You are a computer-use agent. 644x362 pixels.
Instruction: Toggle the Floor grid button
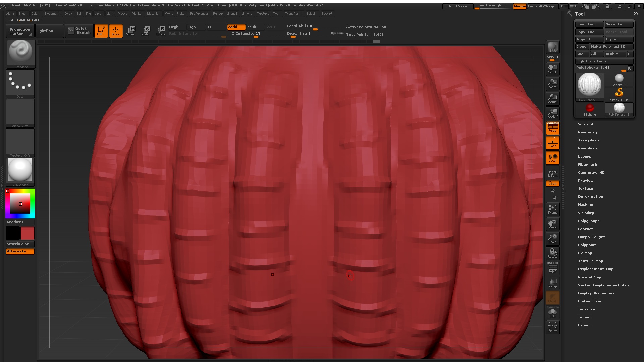coord(552,143)
